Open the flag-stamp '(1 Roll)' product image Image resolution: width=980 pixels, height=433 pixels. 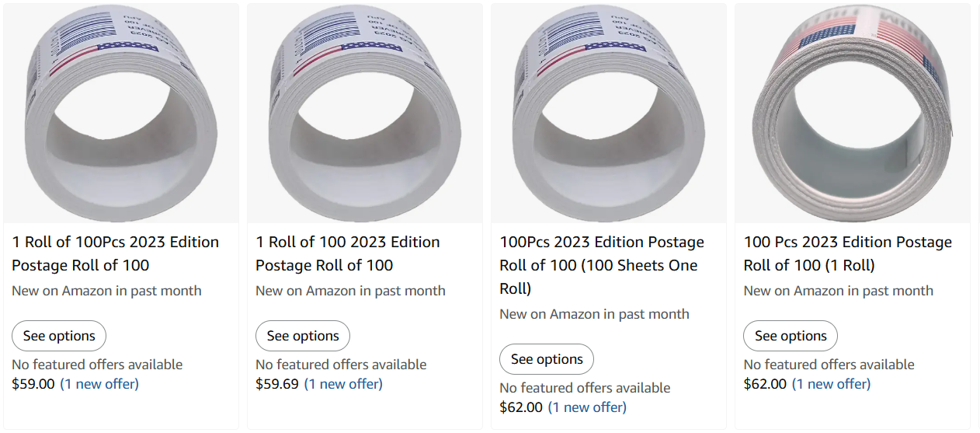pos(853,113)
